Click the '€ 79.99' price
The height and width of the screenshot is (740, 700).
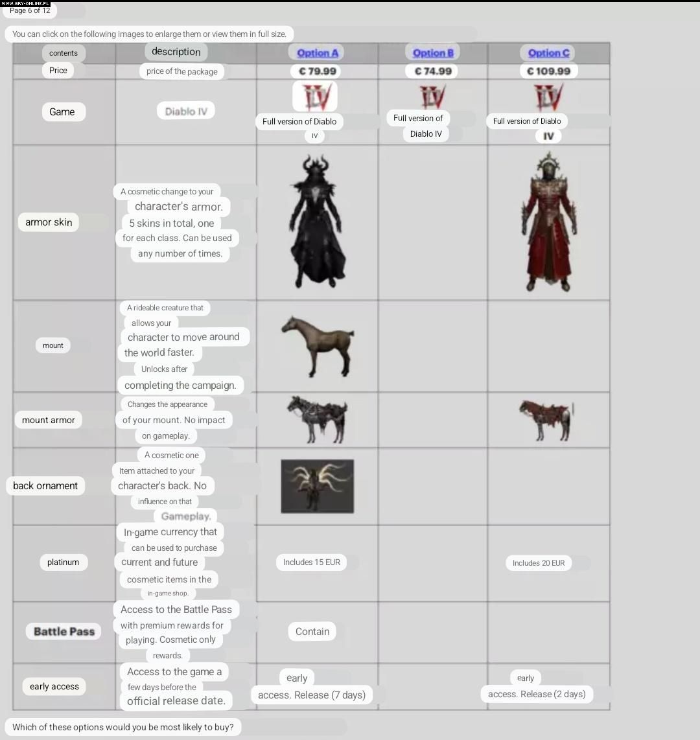tap(317, 71)
